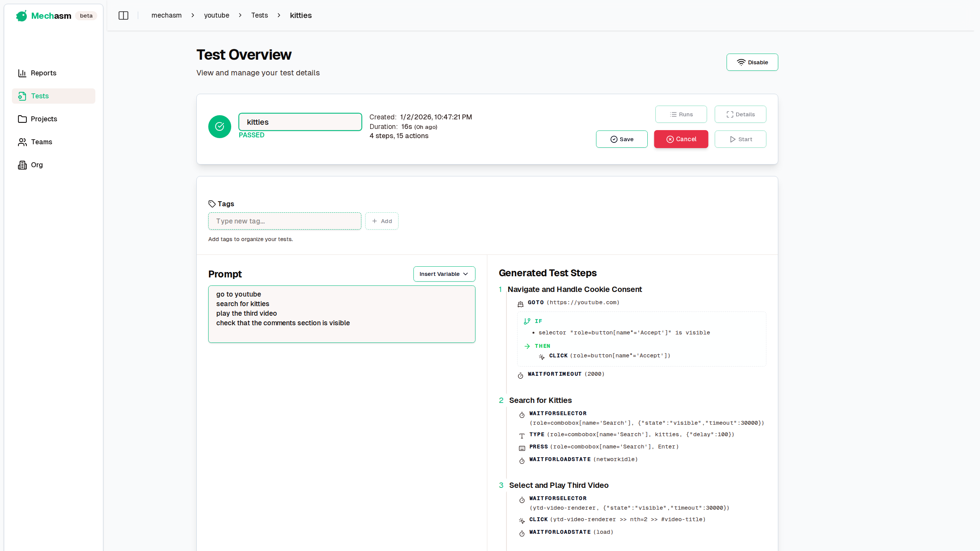
Task: Open the Runs list button
Action: (681, 114)
